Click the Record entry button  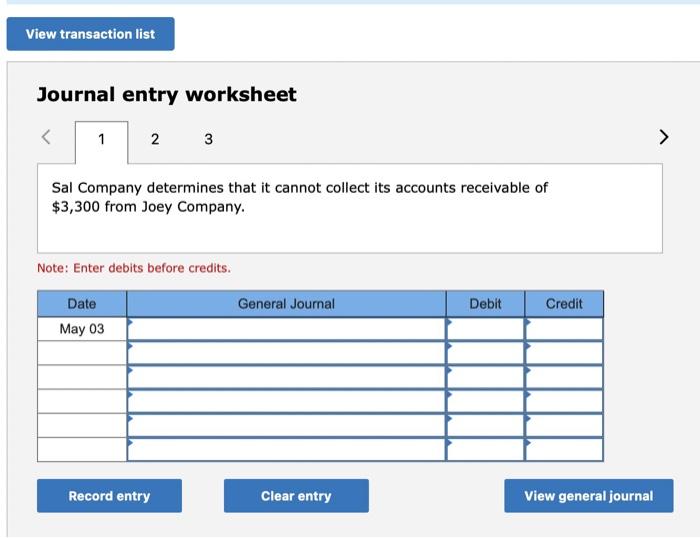click(x=109, y=496)
